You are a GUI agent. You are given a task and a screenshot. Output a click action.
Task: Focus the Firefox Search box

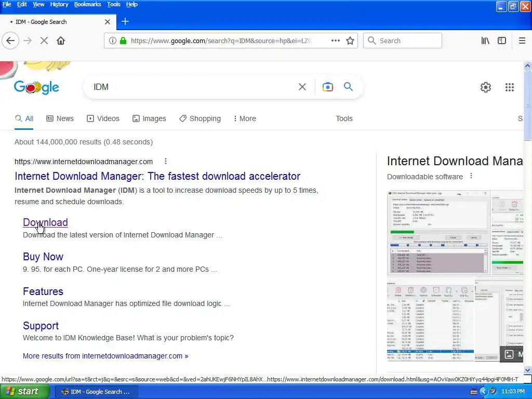click(x=403, y=41)
